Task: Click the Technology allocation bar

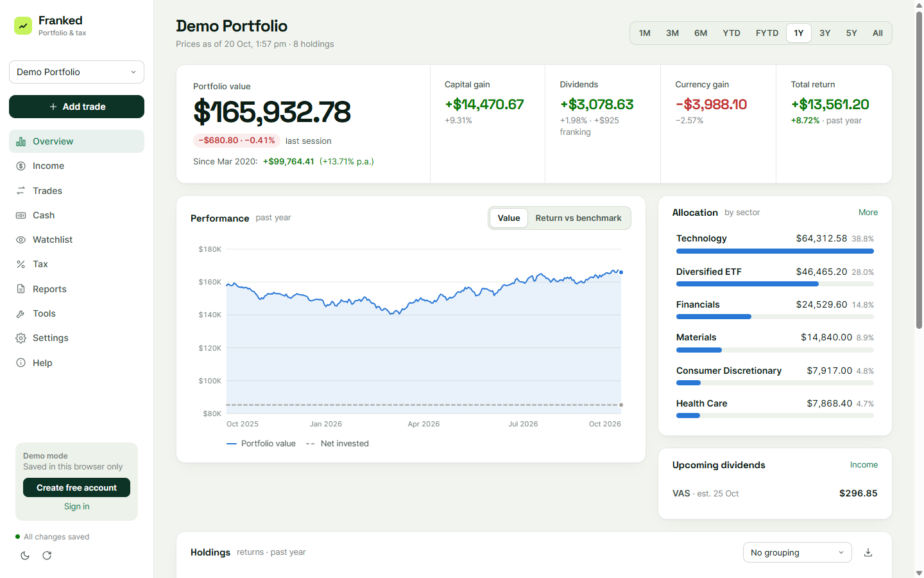Action: point(775,251)
